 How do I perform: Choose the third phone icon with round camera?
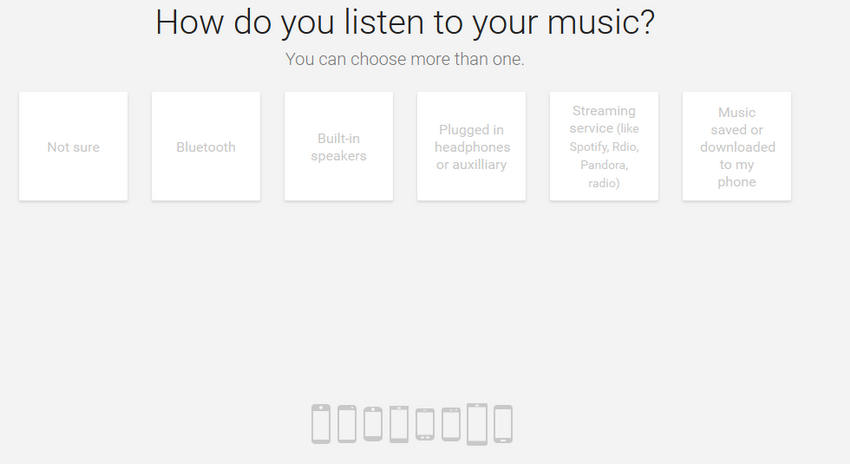pos(373,424)
